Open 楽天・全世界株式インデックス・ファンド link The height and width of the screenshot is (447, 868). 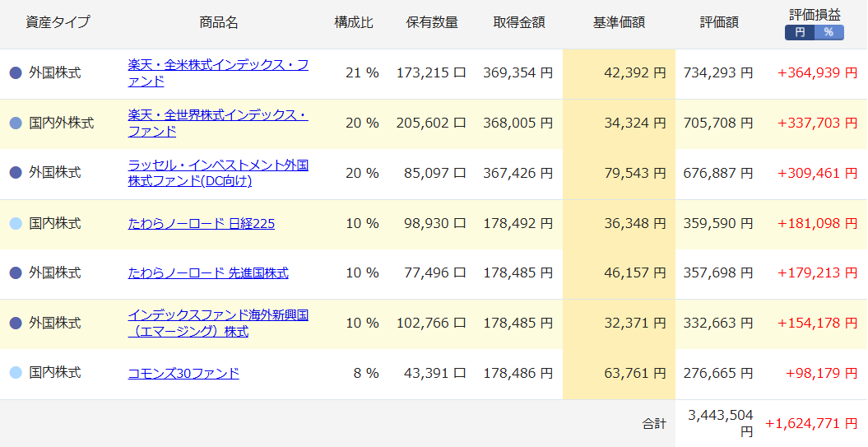218,123
